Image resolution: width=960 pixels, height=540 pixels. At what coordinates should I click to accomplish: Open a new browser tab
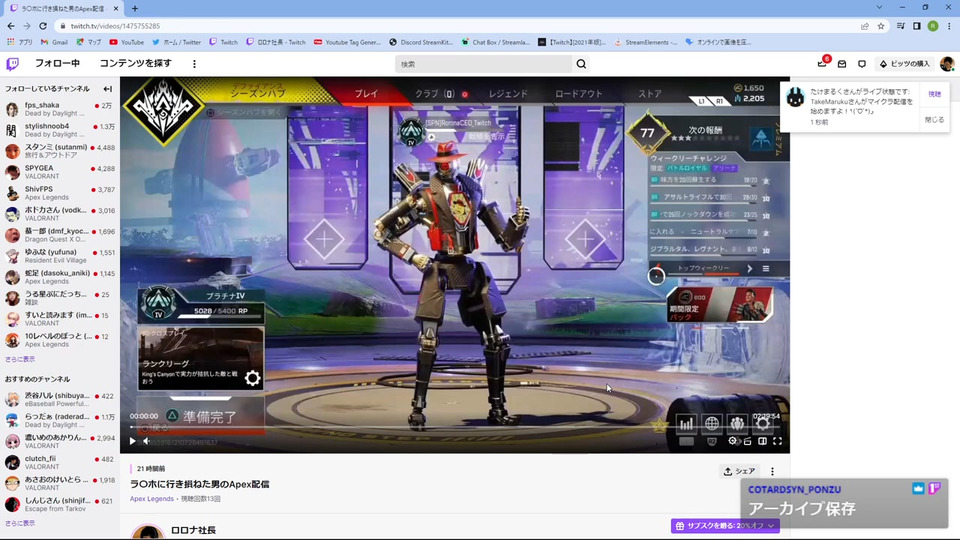135,9
